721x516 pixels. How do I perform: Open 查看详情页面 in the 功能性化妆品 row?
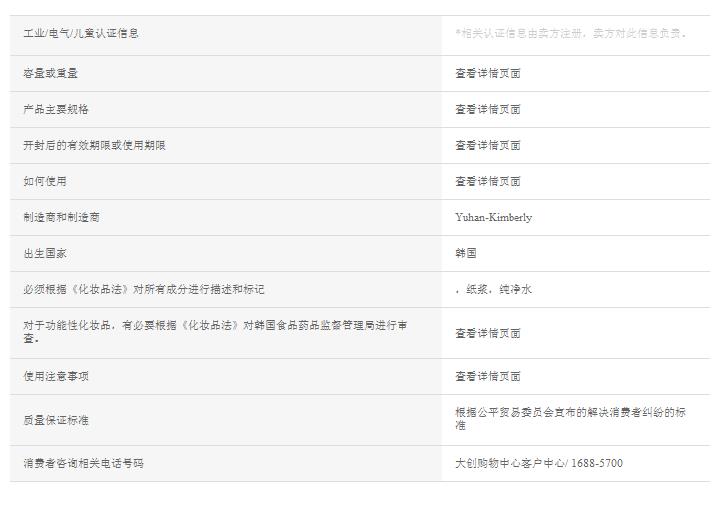[488, 334]
